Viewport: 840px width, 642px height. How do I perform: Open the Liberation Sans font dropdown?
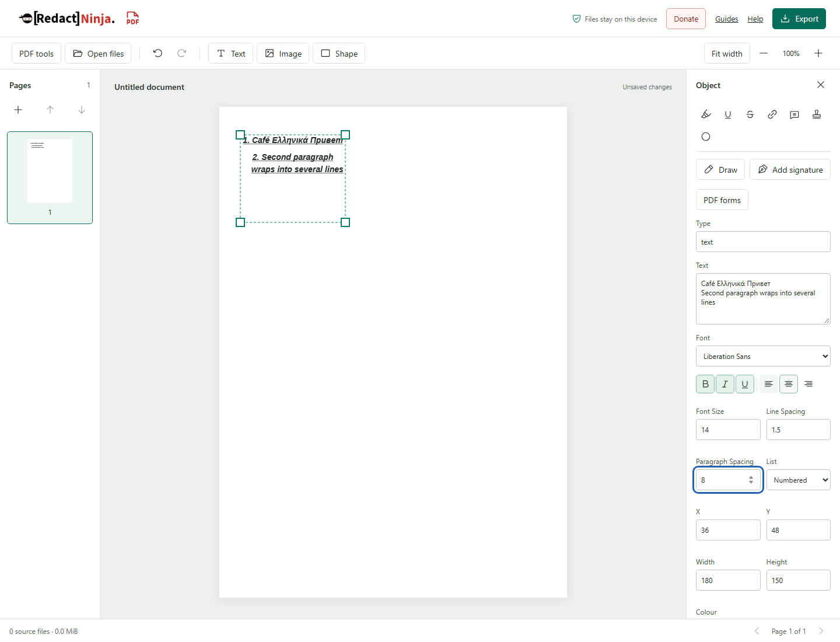click(x=763, y=356)
